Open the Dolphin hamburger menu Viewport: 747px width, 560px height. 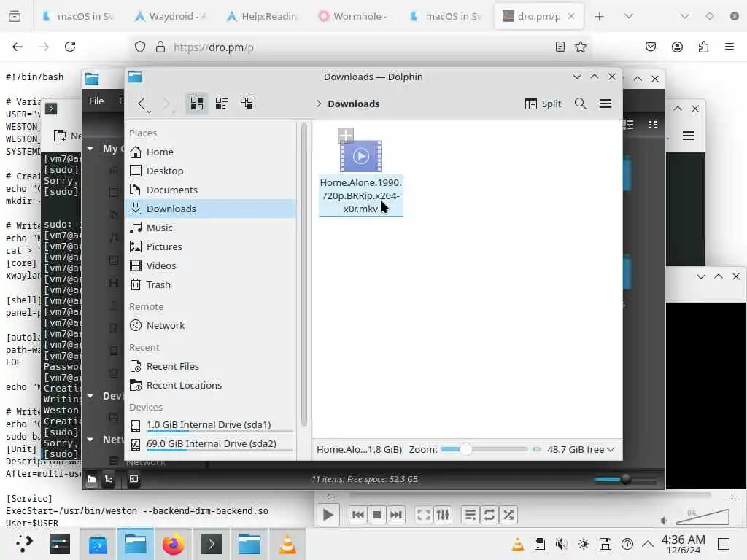pyautogui.click(x=605, y=104)
